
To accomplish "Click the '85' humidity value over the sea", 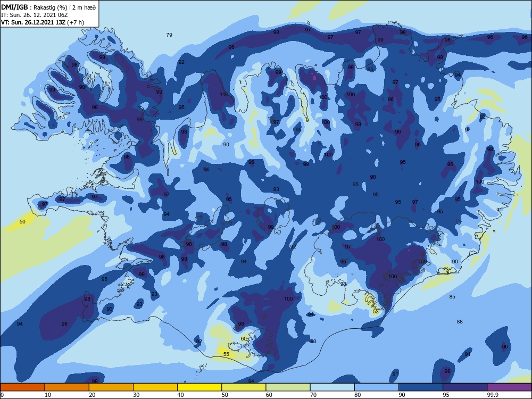I will 452,296.
